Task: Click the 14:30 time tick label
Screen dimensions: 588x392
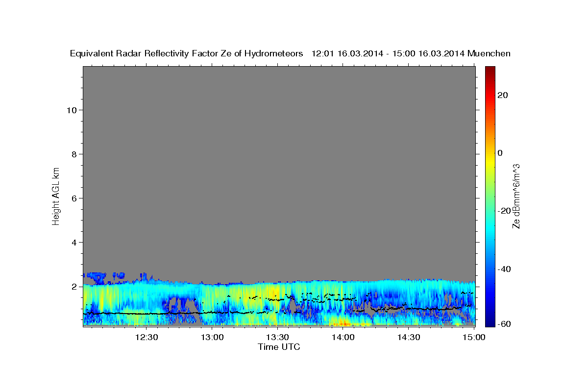Action: 408,337
